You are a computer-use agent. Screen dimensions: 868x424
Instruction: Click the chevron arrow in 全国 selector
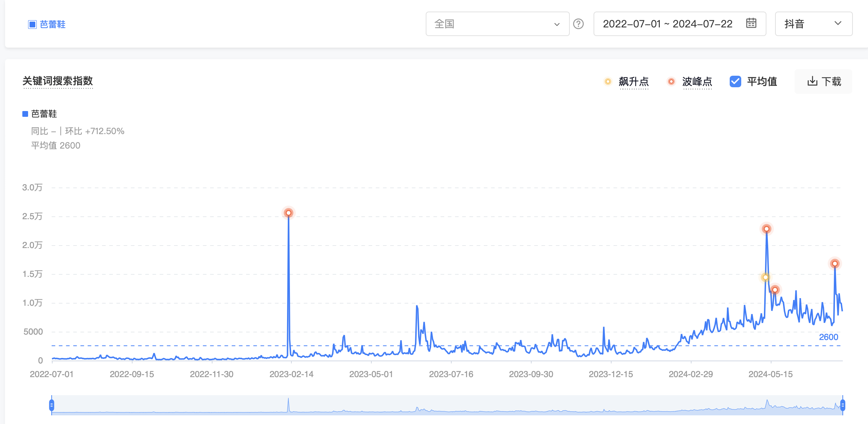click(557, 24)
